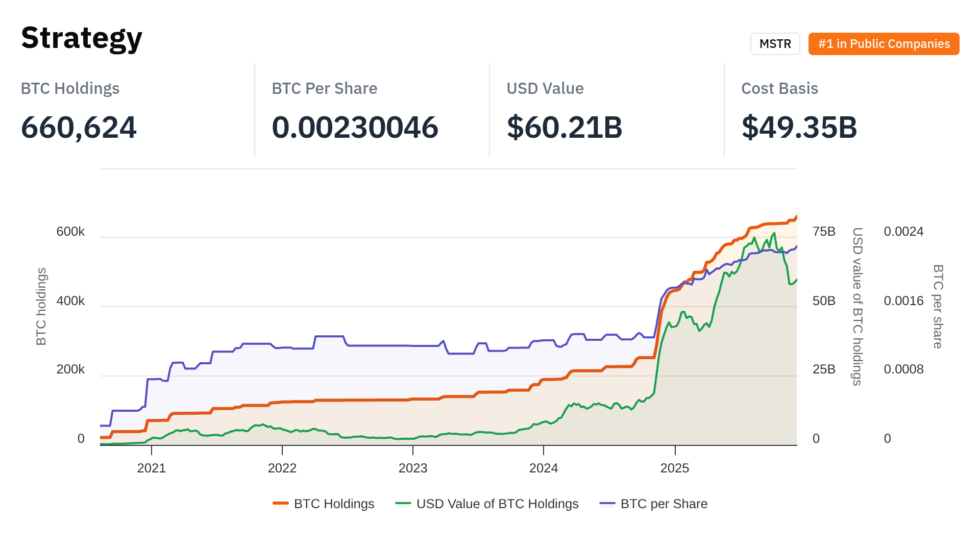The width and height of the screenshot is (980, 551).
Task: Click the $49.35B Cost Basis figure
Action: pos(799,127)
